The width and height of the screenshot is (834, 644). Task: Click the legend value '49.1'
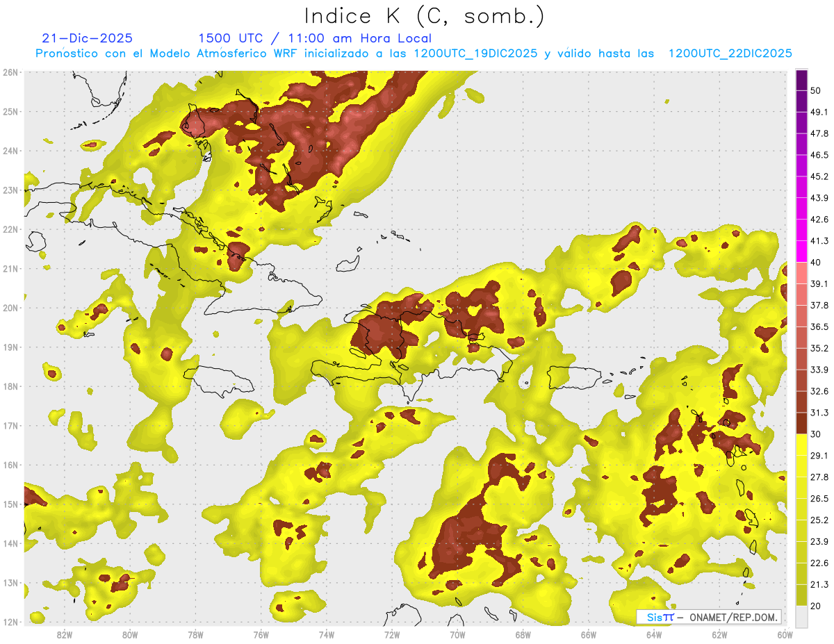819,112
